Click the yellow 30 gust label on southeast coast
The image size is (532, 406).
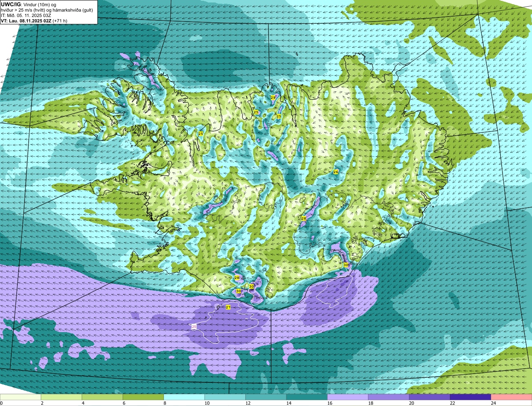[346, 264]
